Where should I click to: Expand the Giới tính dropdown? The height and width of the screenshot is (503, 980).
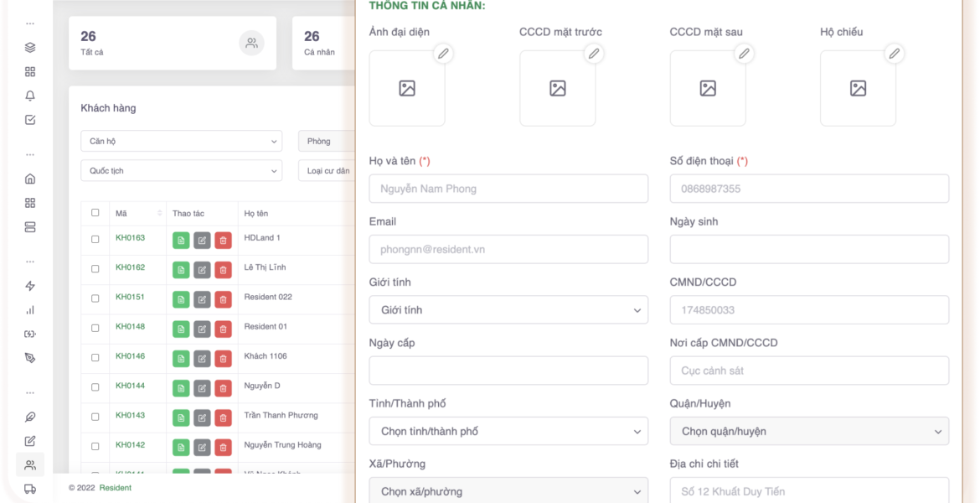tap(508, 310)
